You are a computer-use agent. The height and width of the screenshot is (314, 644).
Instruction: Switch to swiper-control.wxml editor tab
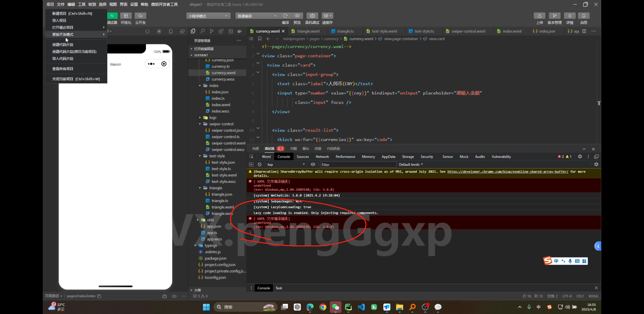pyautogui.click(x=468, y=31)
